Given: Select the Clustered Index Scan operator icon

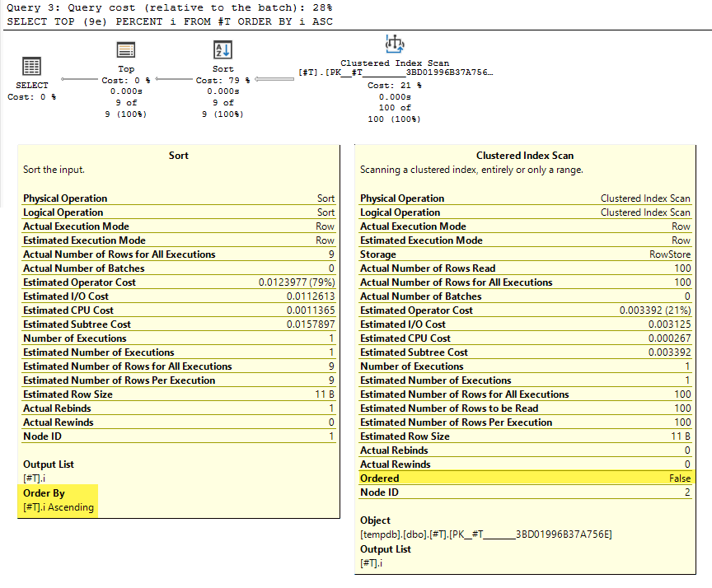Looking at the screenshot, I should pos(395,44).
